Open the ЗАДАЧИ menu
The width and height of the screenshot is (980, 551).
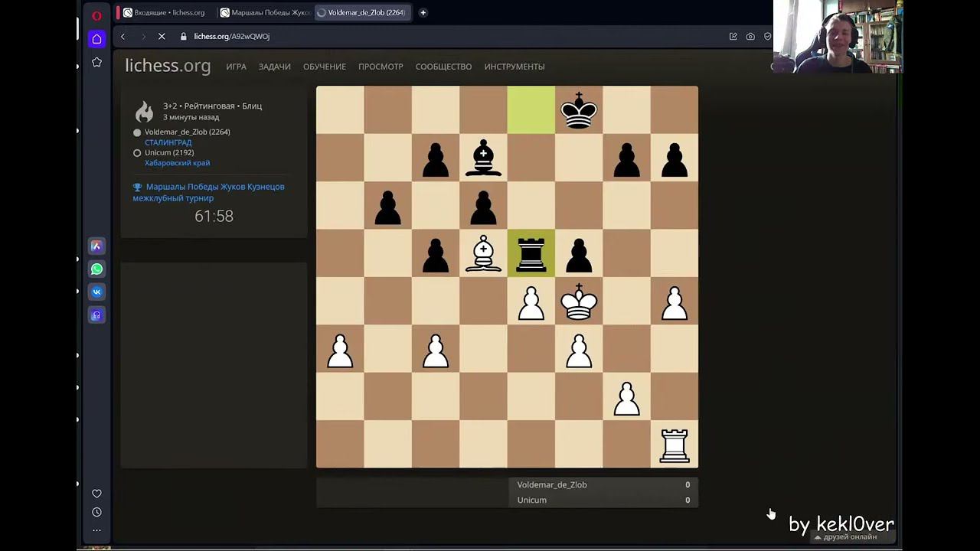[x=275, y=67]
